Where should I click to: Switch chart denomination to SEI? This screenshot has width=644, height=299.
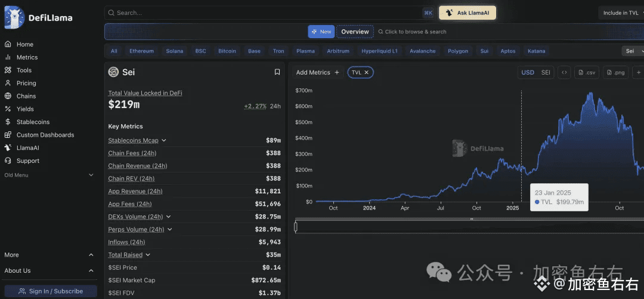tap(546, 72)
